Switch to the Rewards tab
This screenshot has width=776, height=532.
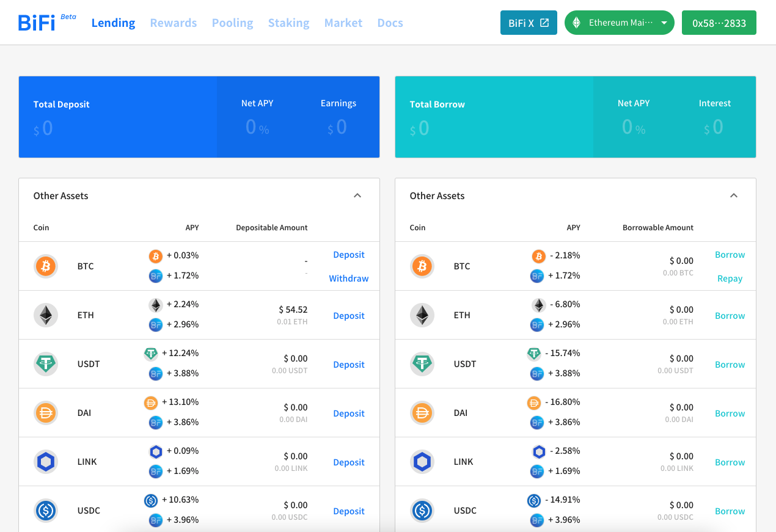pos(174,23)
